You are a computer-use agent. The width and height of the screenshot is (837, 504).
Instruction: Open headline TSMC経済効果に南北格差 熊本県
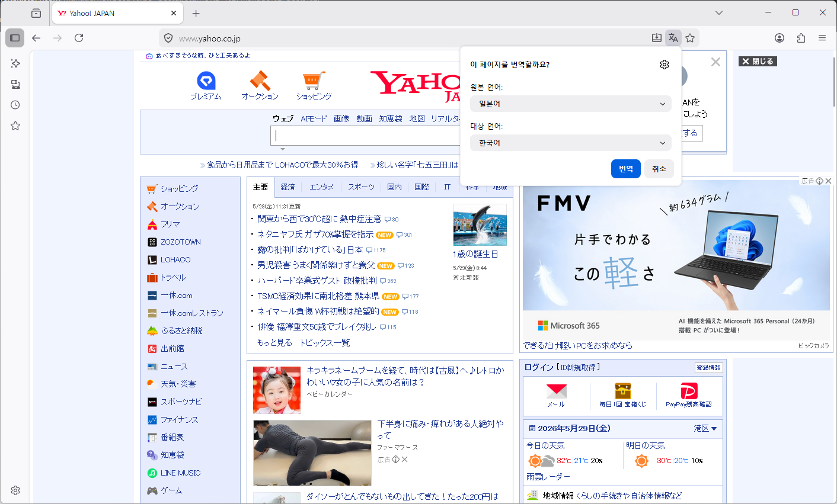[318, 296]
